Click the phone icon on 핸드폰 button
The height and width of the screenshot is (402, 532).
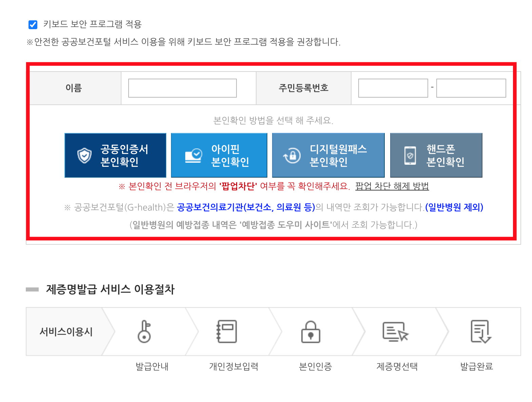point(410,156)
